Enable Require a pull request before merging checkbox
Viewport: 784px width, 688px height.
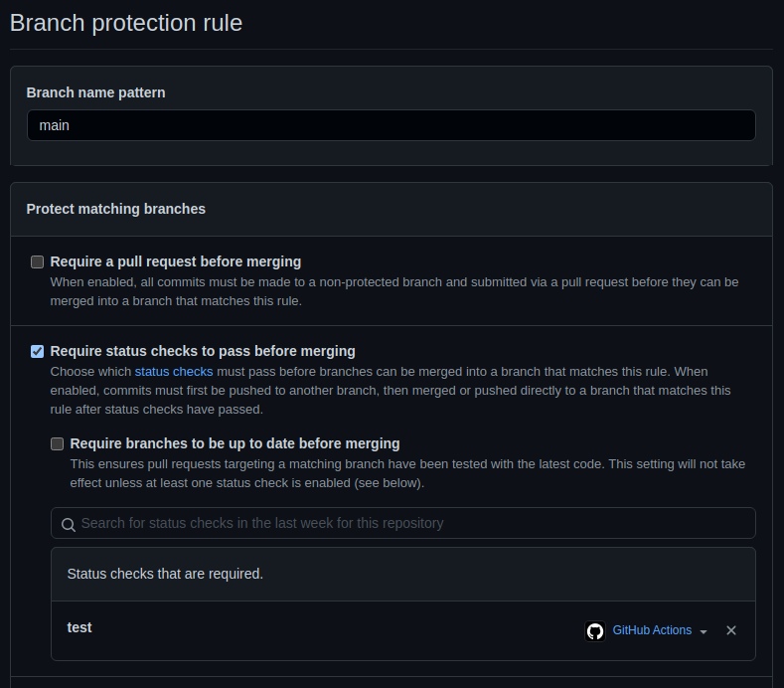coord(37,261)
